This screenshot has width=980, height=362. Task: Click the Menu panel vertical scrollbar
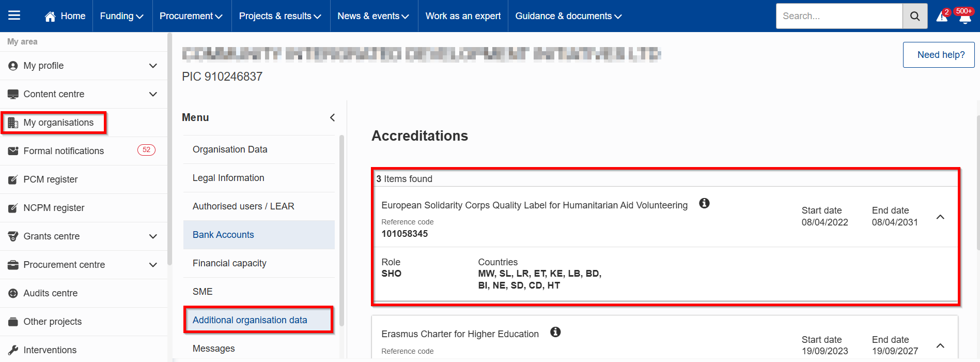341,230
